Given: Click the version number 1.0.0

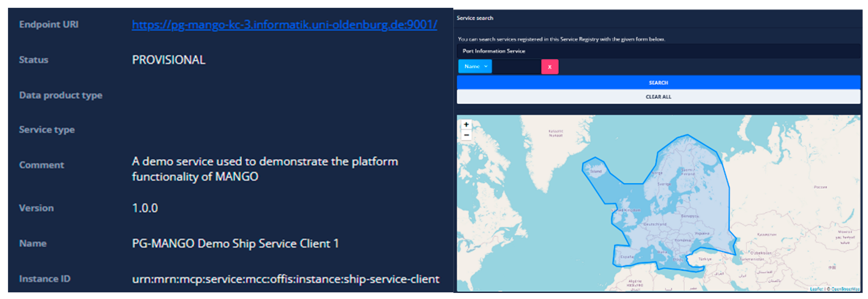Looking at the screenshot, I should coord(145,208).
